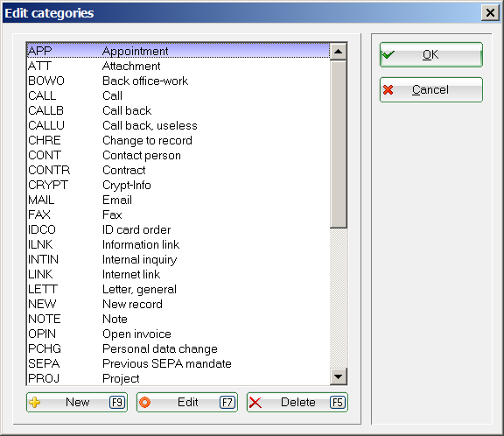Close the Edit categories dialog
The height and width of the screenshot is (436, 504).
490,13
